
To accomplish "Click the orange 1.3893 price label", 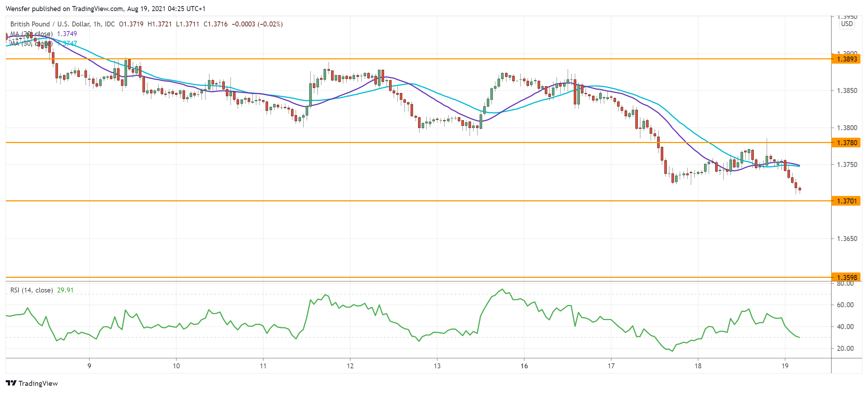I will [847, 59].
